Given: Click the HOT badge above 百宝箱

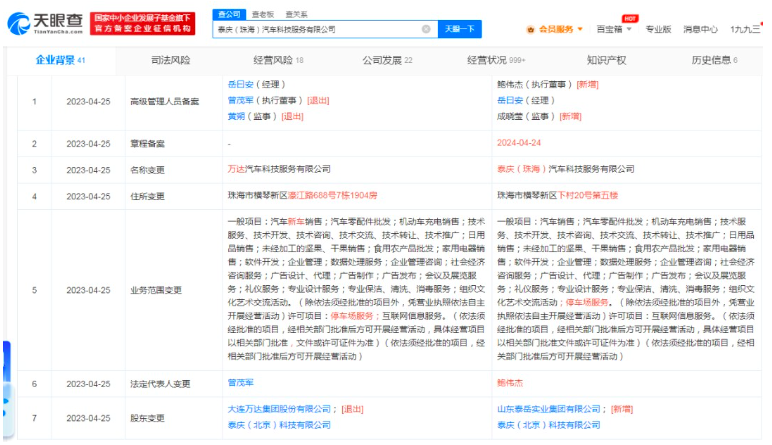Looking at the screenshot, I should click(x=630, y=18).
